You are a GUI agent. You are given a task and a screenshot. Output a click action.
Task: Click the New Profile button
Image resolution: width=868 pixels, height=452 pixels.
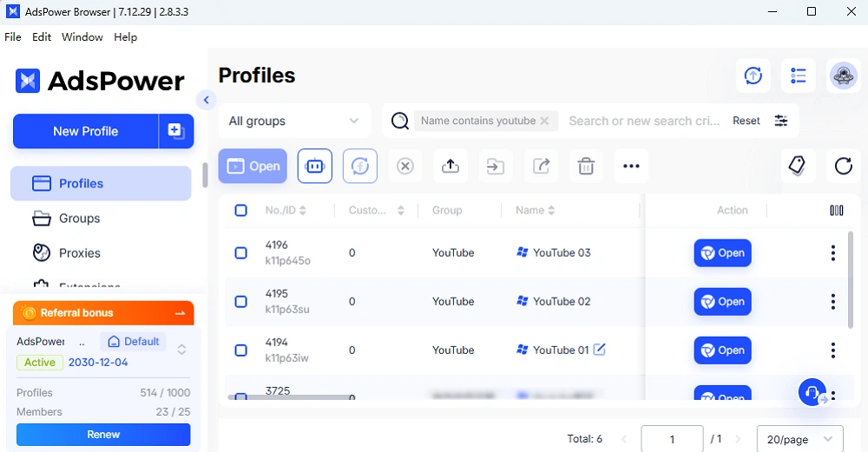(x=86, y=131)
